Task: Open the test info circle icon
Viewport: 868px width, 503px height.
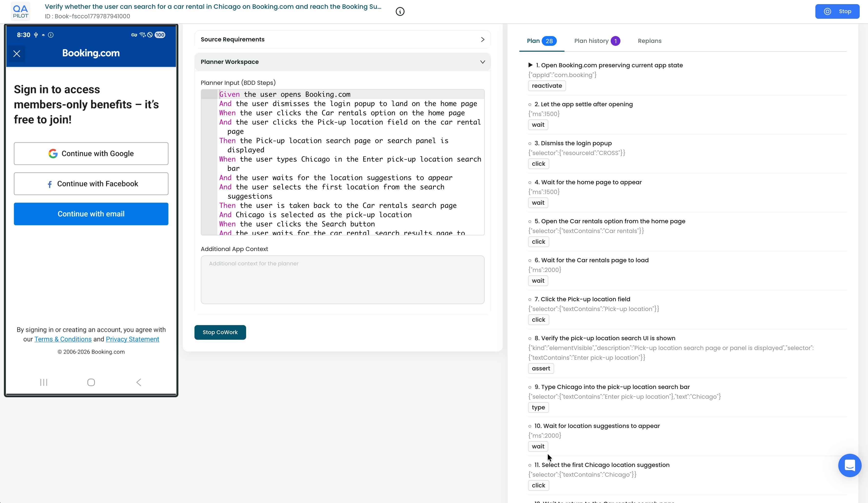Action: point(400,12)
